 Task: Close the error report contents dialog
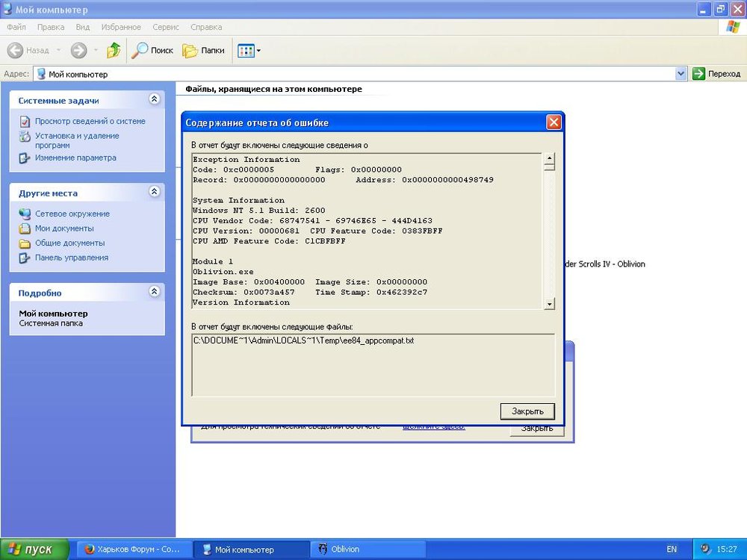coord(554,122)
